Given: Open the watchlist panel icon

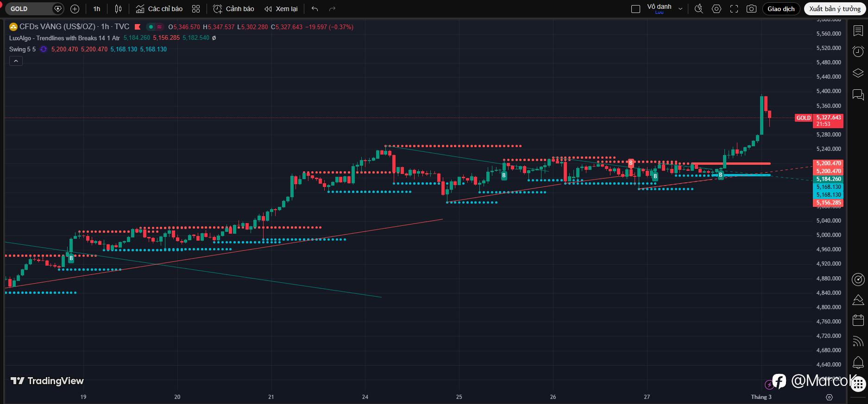Looking at the screenshot, I should [858, 31].
